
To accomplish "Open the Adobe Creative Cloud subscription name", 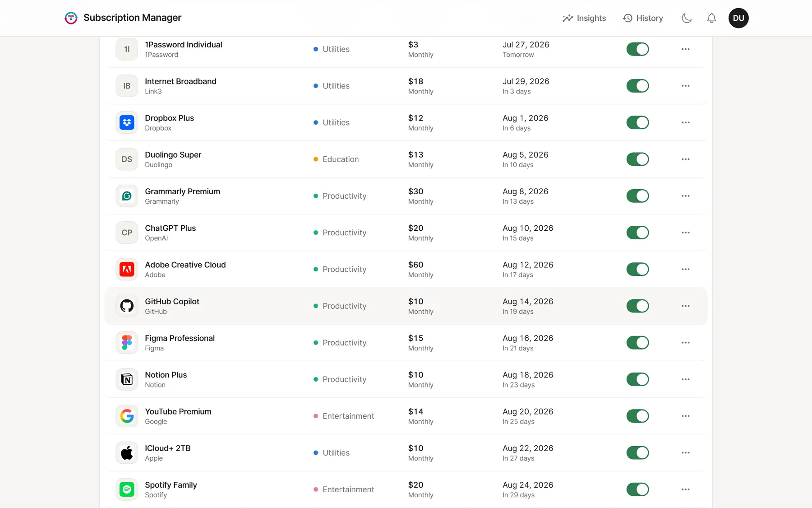I will pos(185,265).
